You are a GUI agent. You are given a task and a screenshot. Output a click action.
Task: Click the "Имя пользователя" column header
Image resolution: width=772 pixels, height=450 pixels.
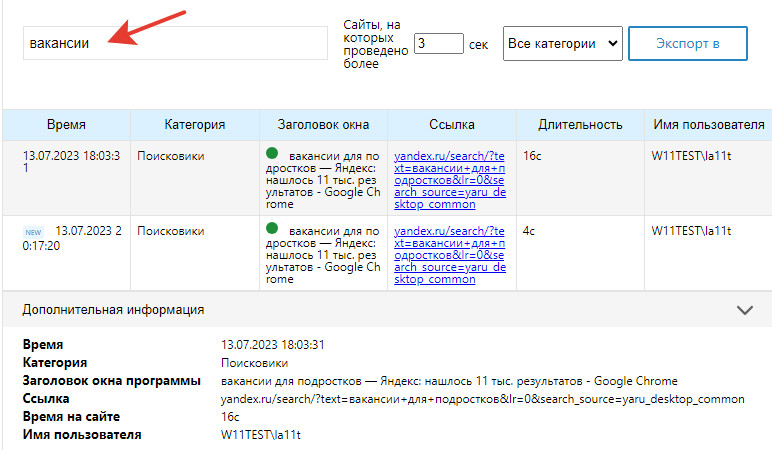[x=708, y=125]
